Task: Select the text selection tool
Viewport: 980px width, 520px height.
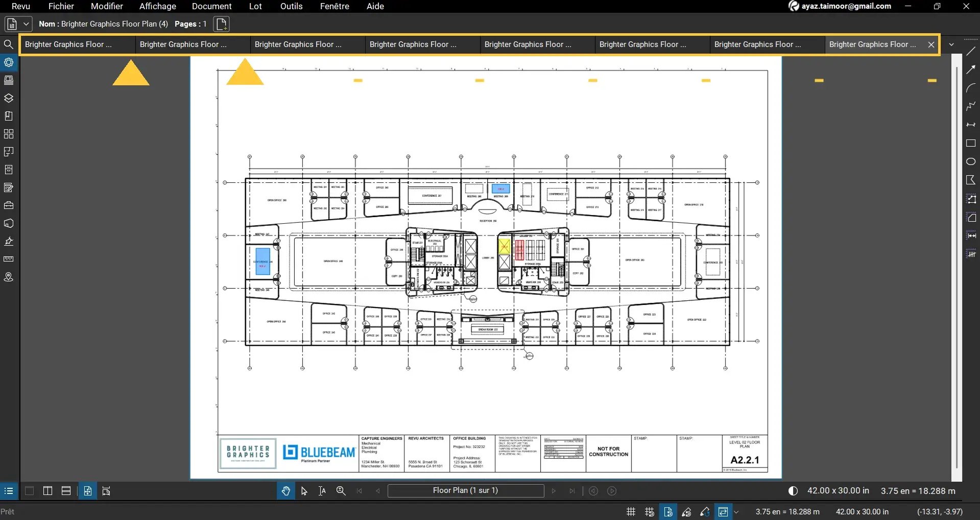Action: click(322, 491)
